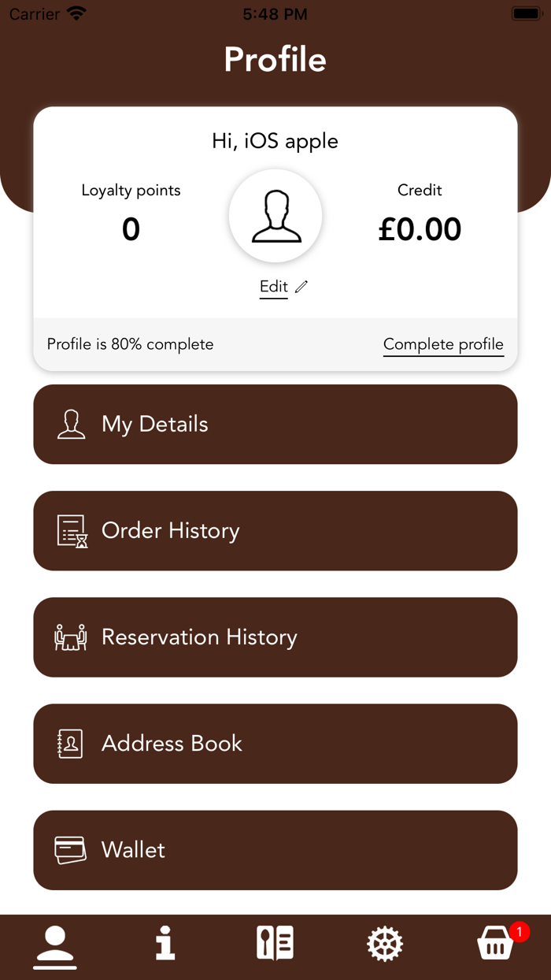Tap the Reservation History table icon

[71, 637]
